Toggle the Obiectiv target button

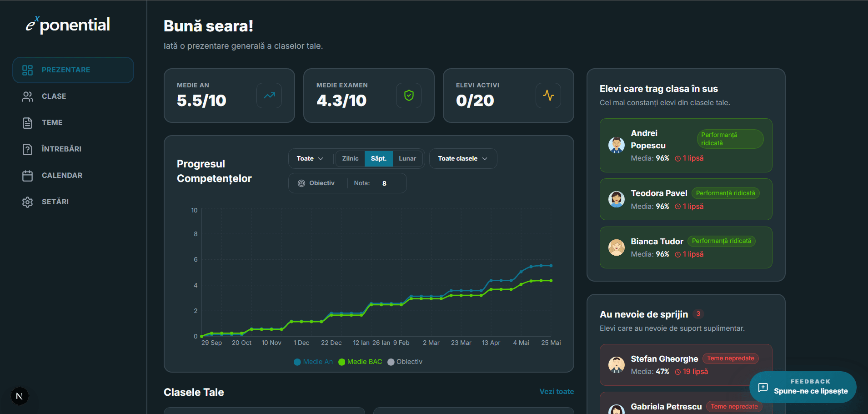[316, 183]
